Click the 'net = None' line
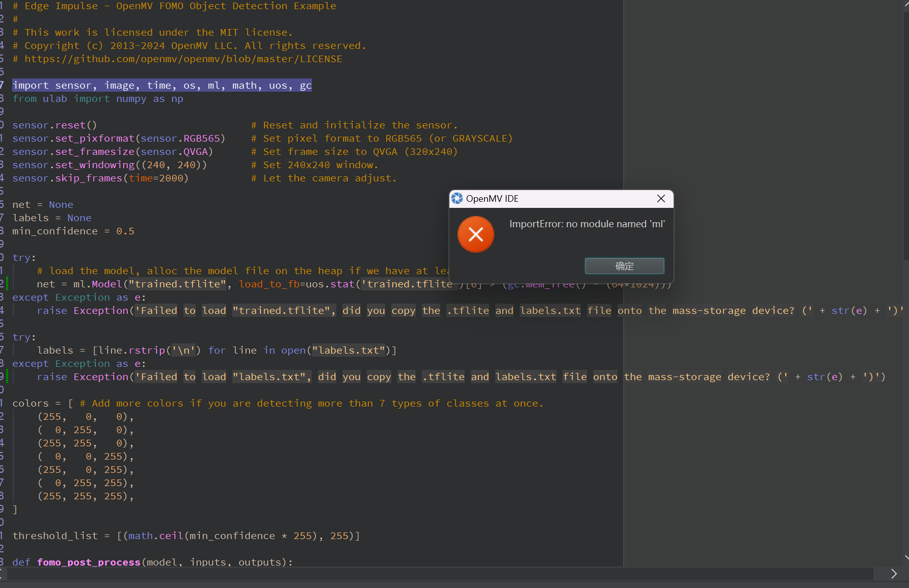This screenshot has width=909, height=588. point(43,205)
